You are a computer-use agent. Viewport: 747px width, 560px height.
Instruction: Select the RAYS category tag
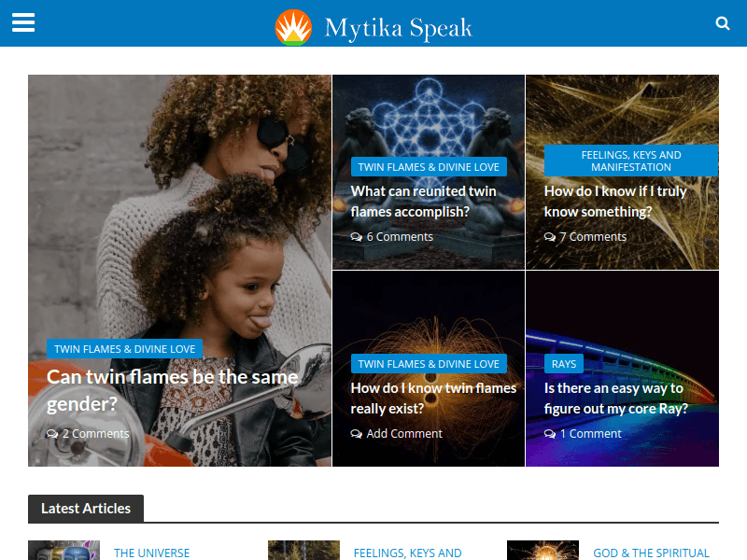(564, 364)
